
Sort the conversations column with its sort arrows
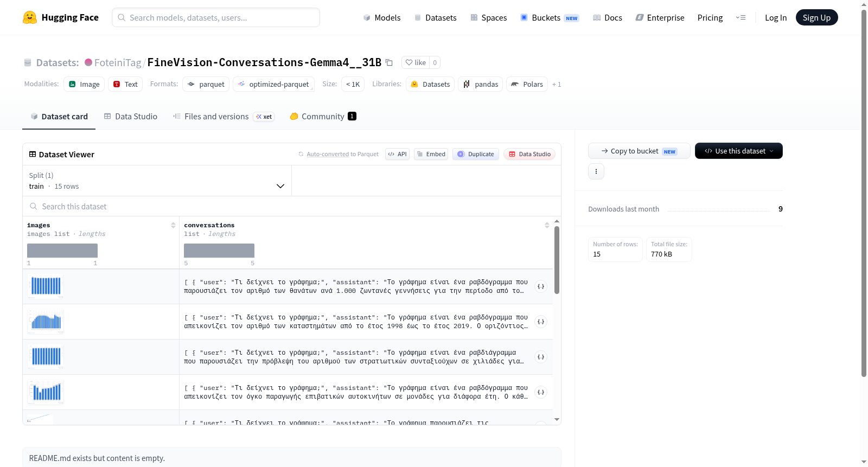[x=547, y=225]
